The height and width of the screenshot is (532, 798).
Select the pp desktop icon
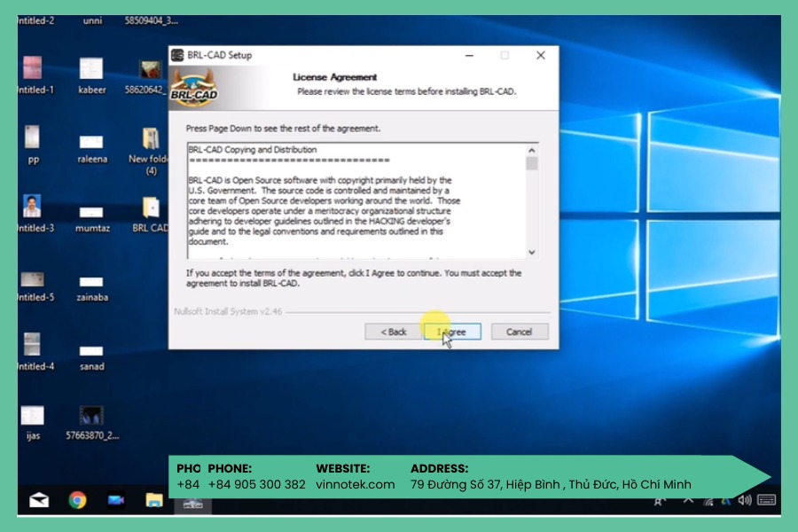pyautogui.click(x=33, y=145)
